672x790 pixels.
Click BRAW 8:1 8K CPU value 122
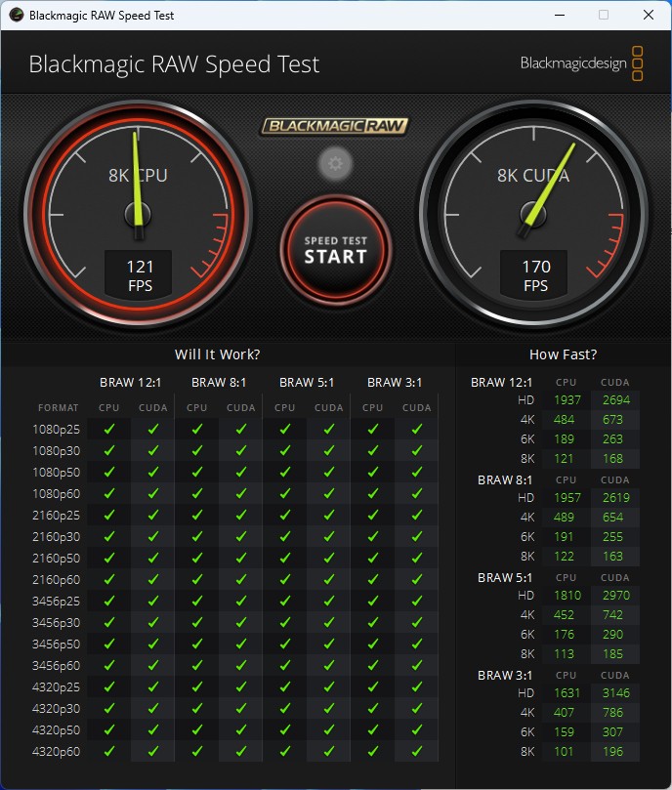(x=564, y=557)
